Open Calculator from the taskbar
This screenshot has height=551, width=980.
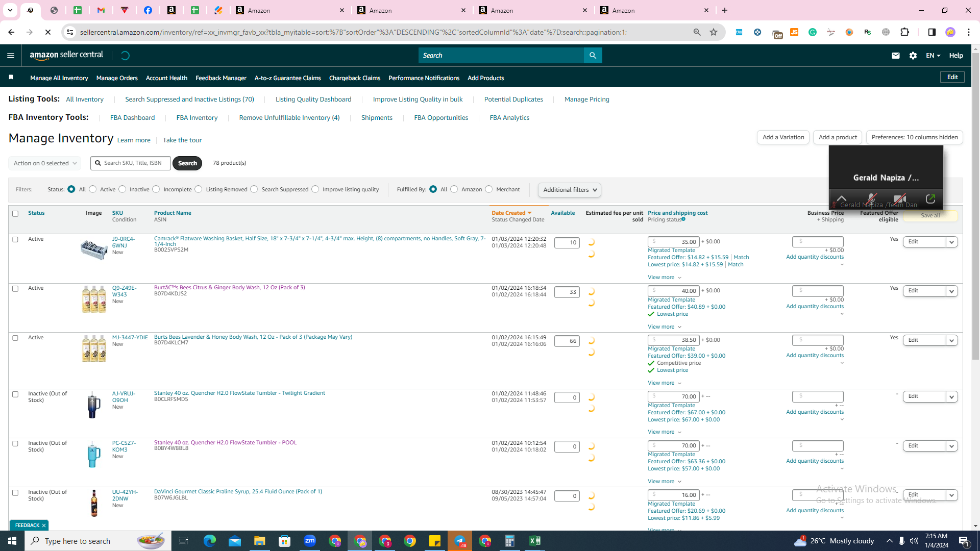(x=510, y=541)
